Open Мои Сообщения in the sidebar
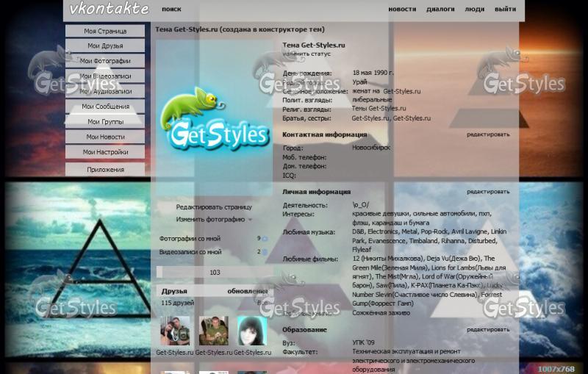The width and height of the screenshot is (588, 374). coord(105,107)
